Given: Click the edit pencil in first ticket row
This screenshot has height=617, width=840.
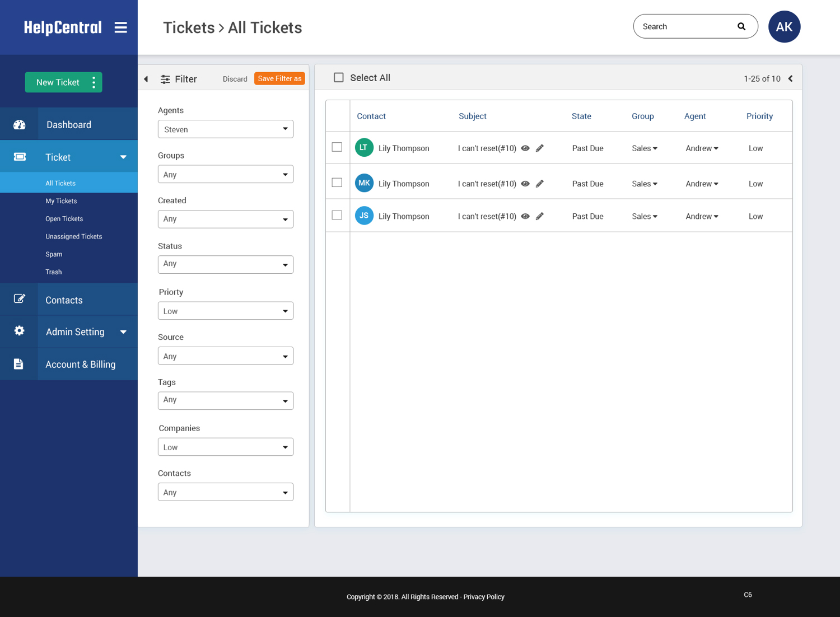Looking at the screenshot, I should [540, 148].
